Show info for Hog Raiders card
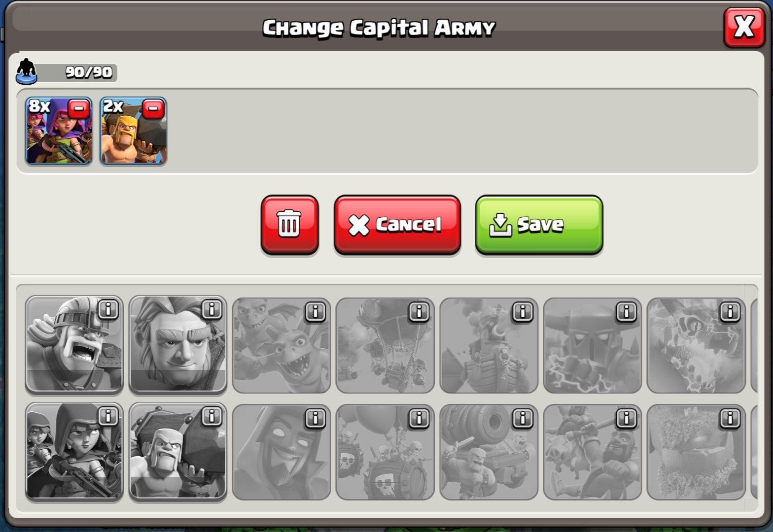 (x=627, y=418)
